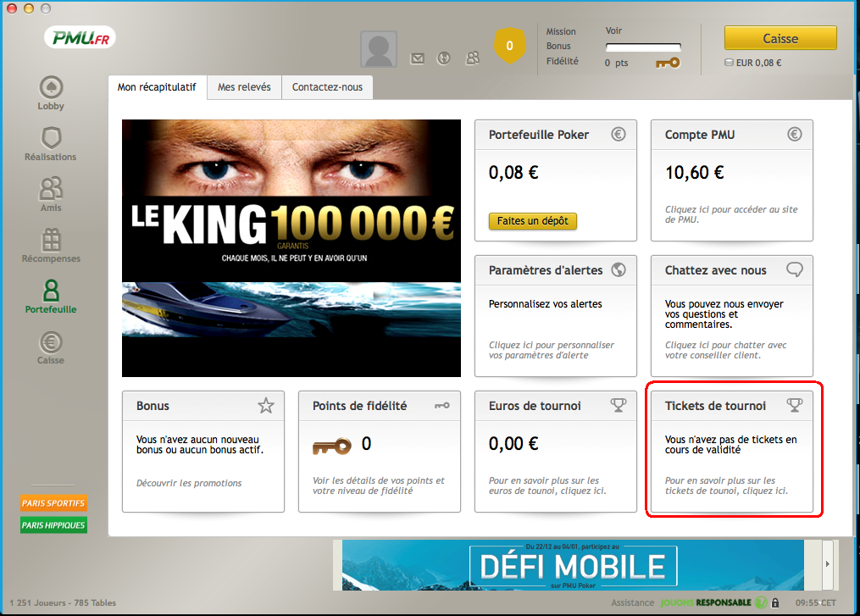
Task: Click the '0 pts' loyalty text
Action: coord(617,63)
